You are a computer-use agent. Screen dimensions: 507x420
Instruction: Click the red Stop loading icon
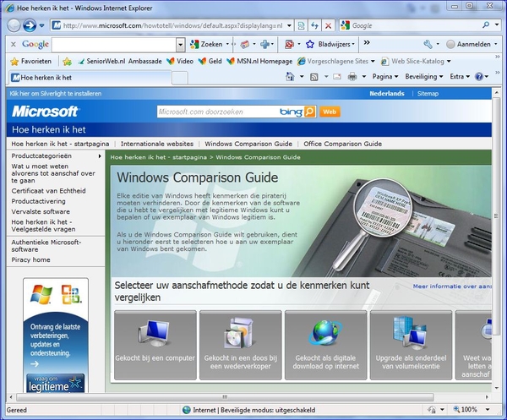328,25
